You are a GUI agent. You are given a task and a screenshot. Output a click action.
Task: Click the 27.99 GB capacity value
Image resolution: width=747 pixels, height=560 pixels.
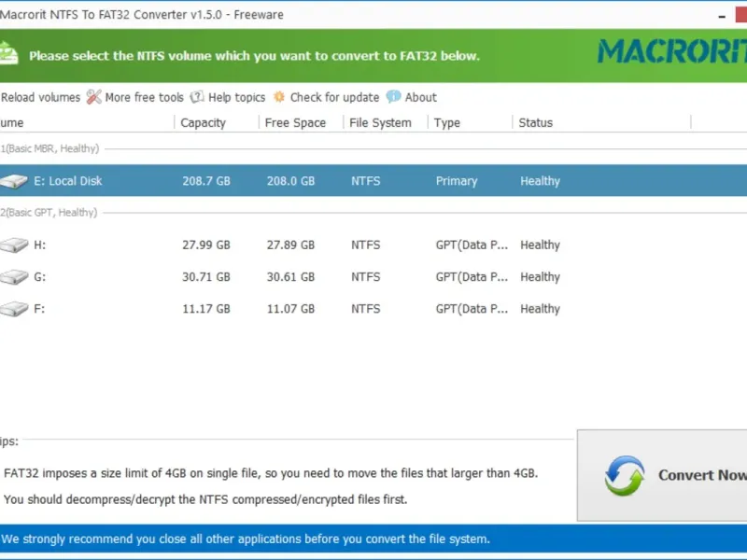point(206,245)
